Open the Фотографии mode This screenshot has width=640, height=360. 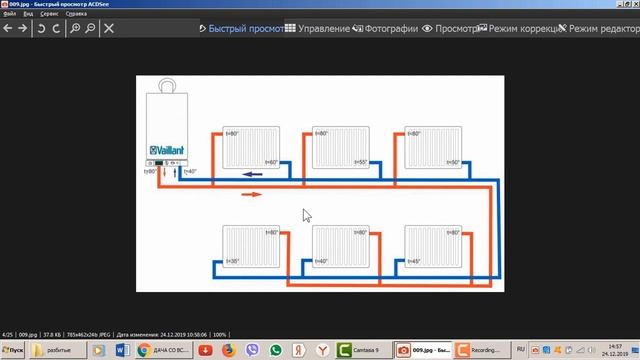pyautogui.click(x=385, y=29)
